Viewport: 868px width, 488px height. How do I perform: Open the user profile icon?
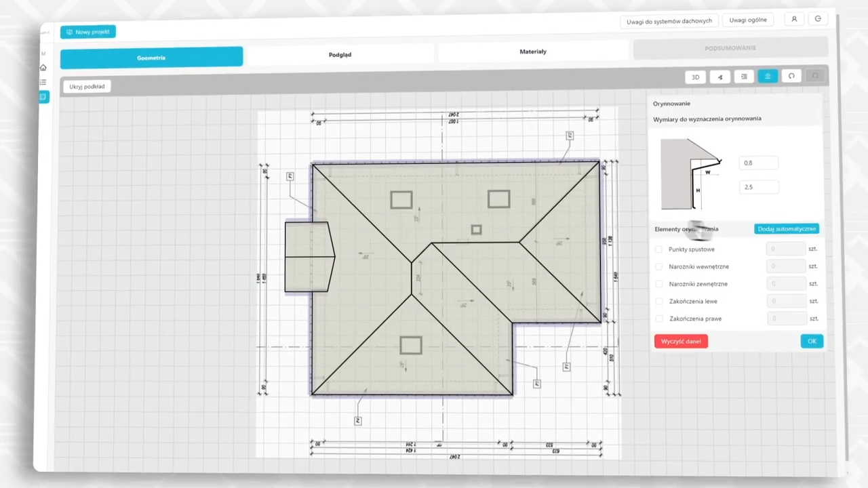(x=794, y=19)
